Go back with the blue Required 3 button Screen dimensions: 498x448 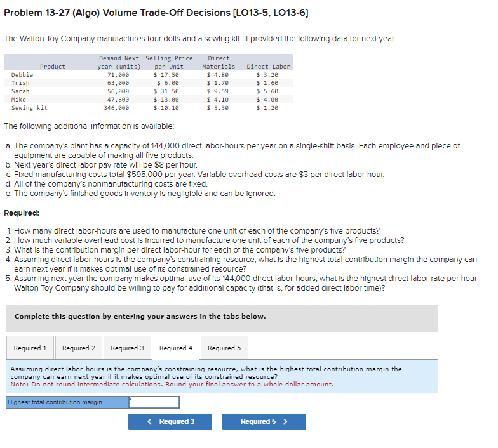[170, 421]
